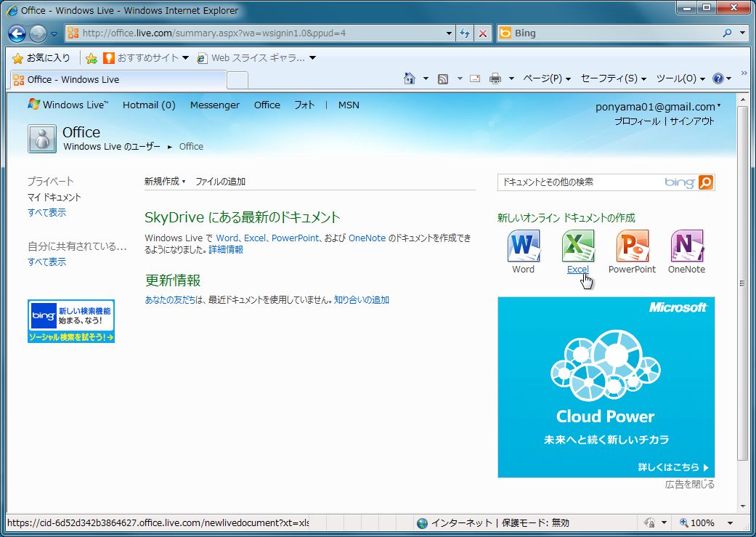Open the セーフティ(S) menu
This screenshot has width=756, height=537.
pyautogui.click(x=613, y=78)
